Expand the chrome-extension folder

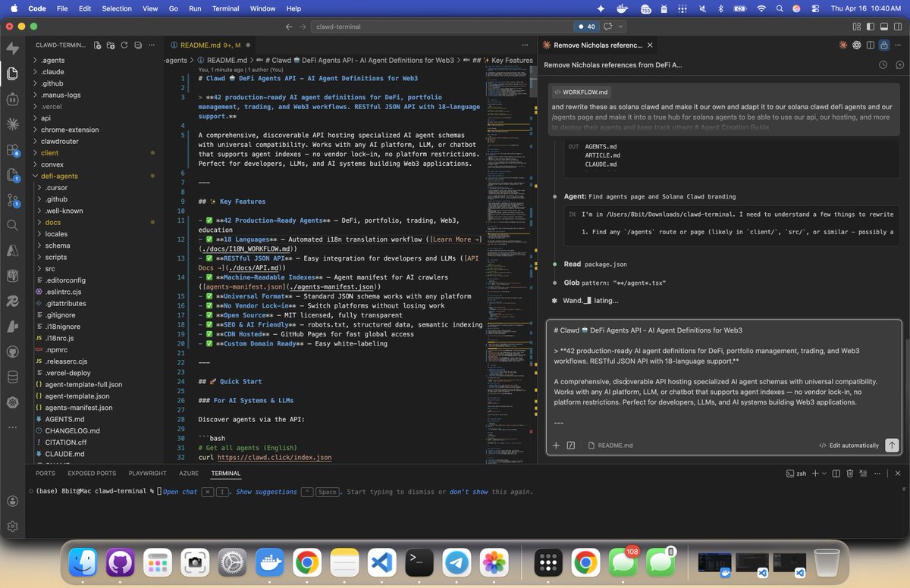point(70,130)
